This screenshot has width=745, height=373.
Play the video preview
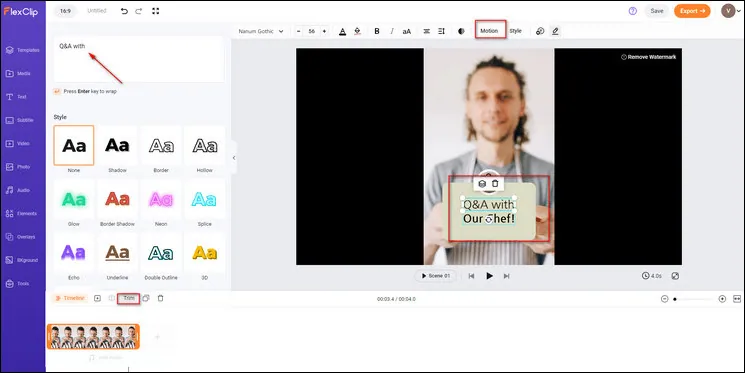tap(489, 276)
